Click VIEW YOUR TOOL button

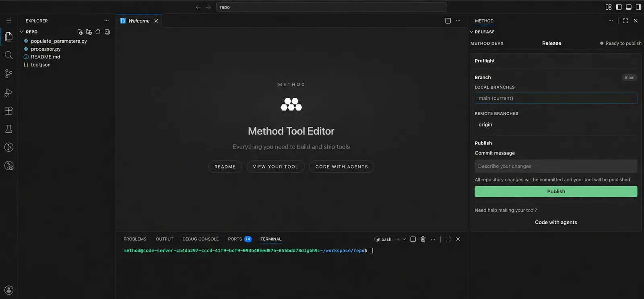(276, 167)
